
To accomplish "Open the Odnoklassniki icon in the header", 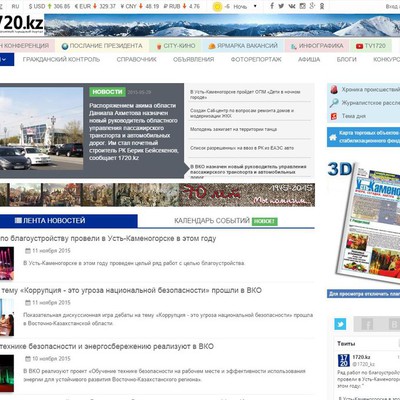I will tap(322, 6).
